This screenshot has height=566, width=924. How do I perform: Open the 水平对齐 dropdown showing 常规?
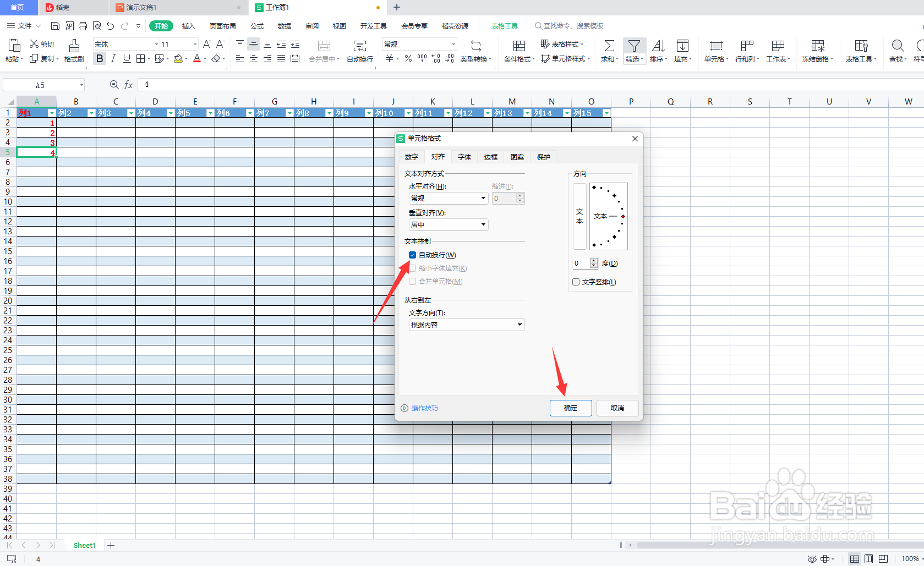[449, 199]
